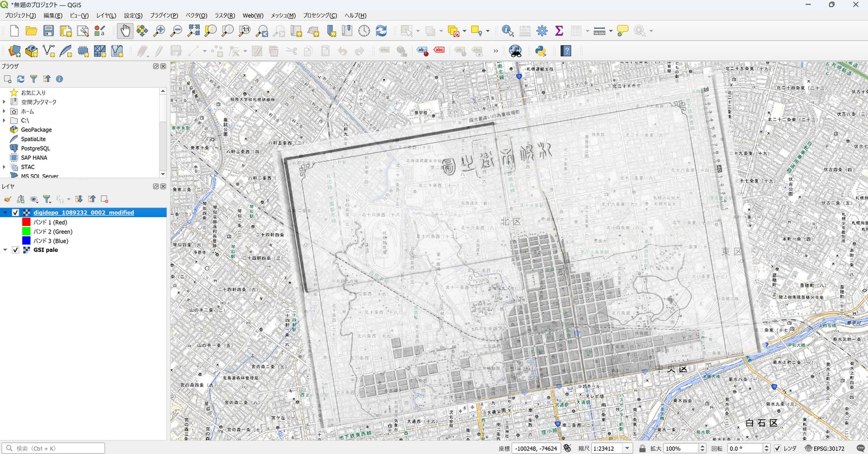This screenshot has height=454, width=868.
Task: Select the Pan Map hand tool
Action: click(x=125, y=31)
